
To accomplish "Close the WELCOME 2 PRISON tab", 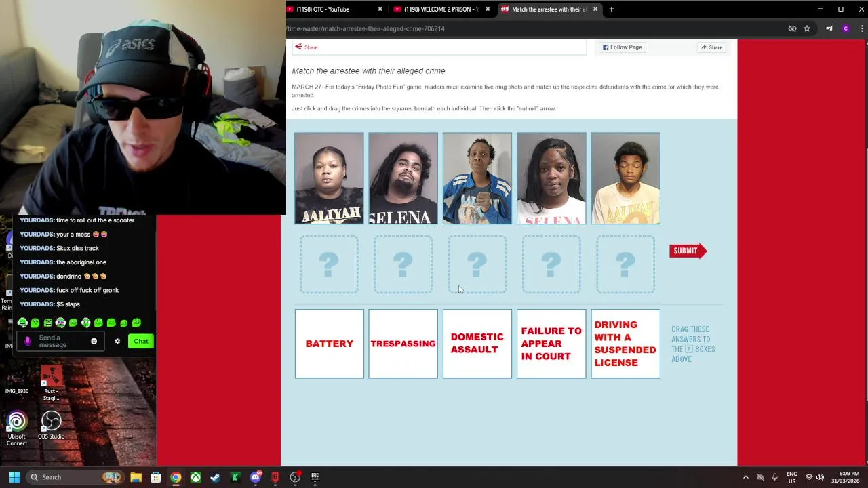I will [x=488, y=9].
